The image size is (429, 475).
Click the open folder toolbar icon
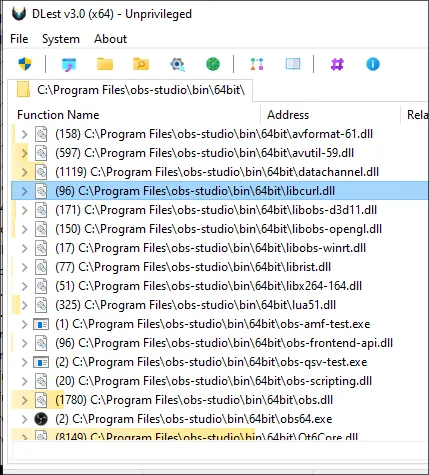(105, 64)
